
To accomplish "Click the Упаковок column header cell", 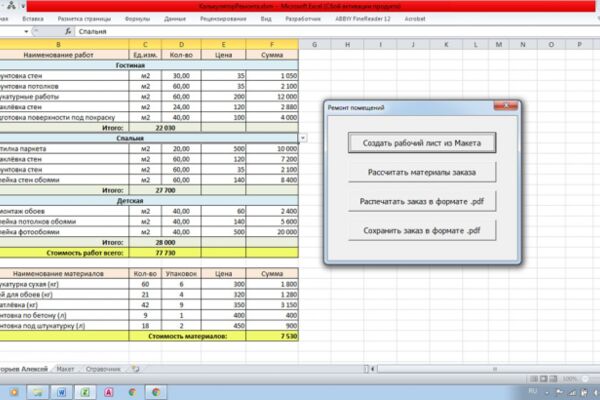I will [181, 274].
